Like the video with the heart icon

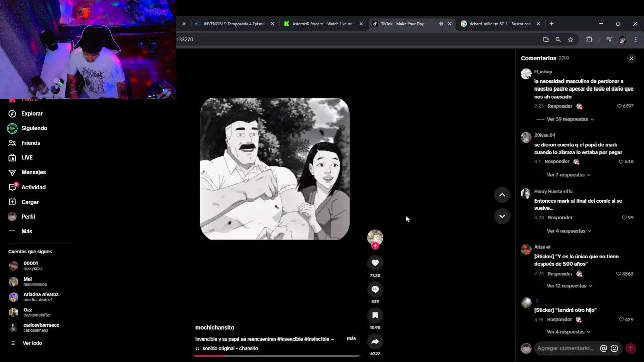(x=375, y=263)
